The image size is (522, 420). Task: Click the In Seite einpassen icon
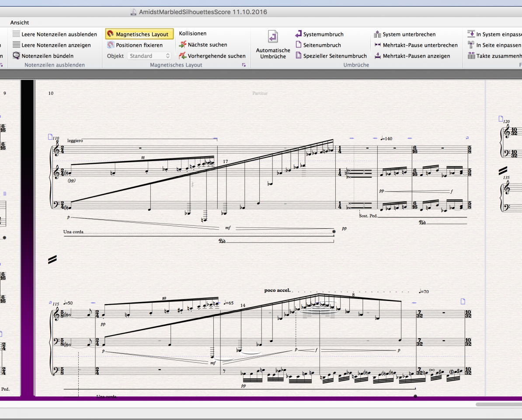tap(471, 45)
